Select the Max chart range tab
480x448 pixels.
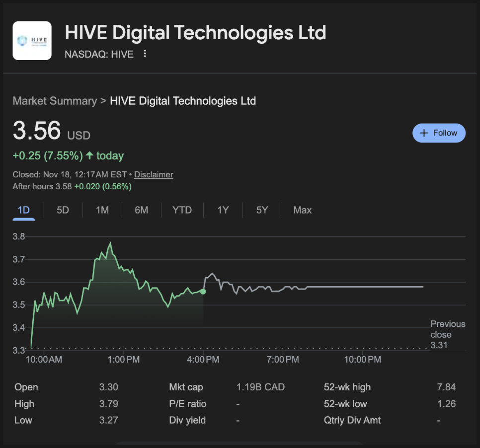(303, 210)
